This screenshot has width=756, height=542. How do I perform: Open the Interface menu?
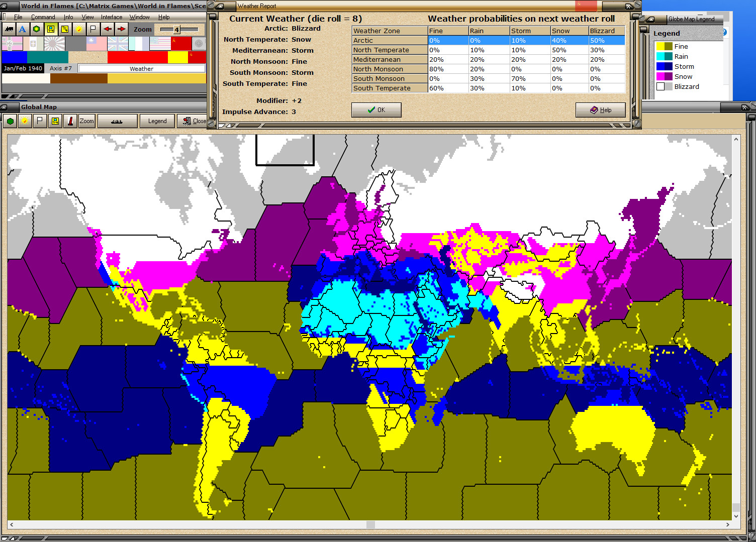tap(111, 17)
